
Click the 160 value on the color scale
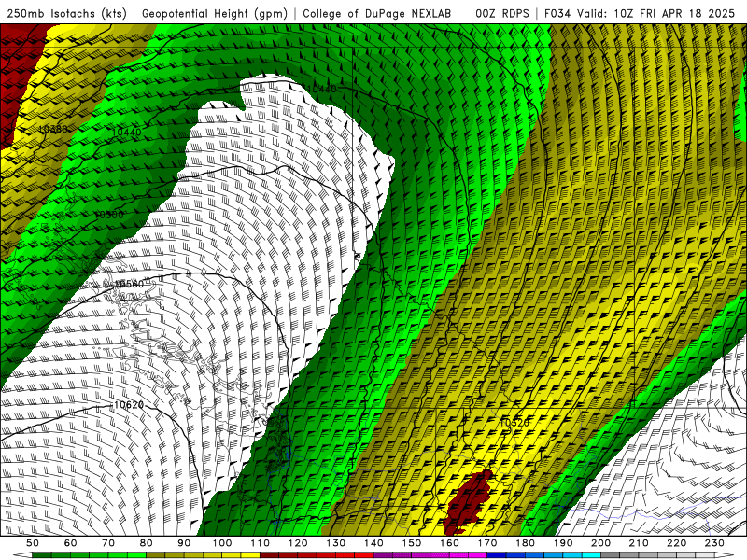[x=449, y=543]
